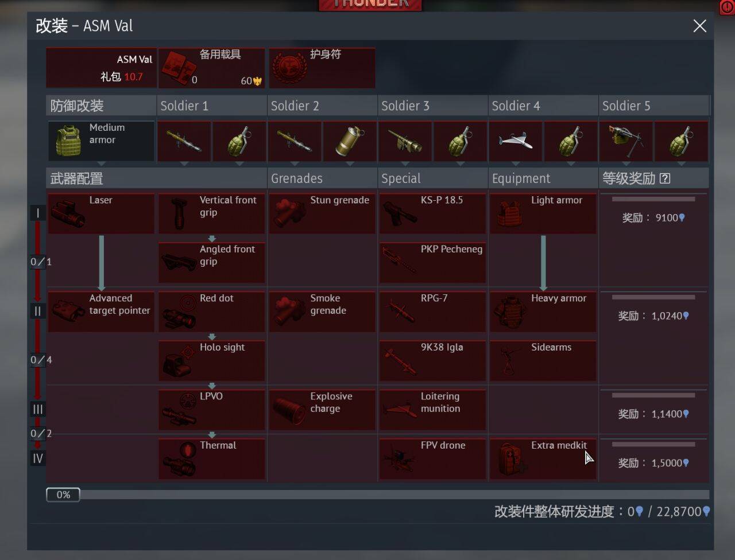Open Soldier 4 drone weapon slot
Viewport: 735px width, 560px height.
[516, 141]
